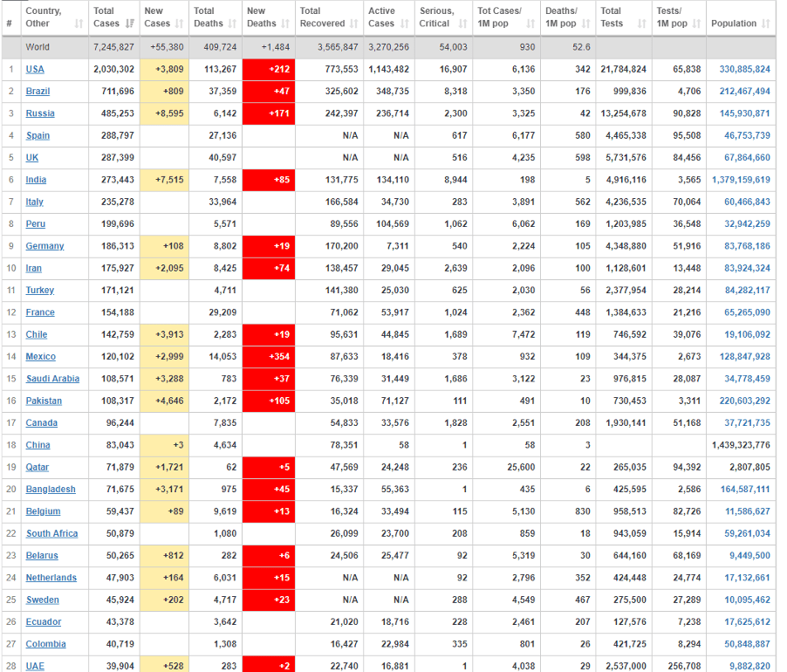Open the UAE country link
Viewport: 787px width, 672px height.
click(x=35, y=666)
